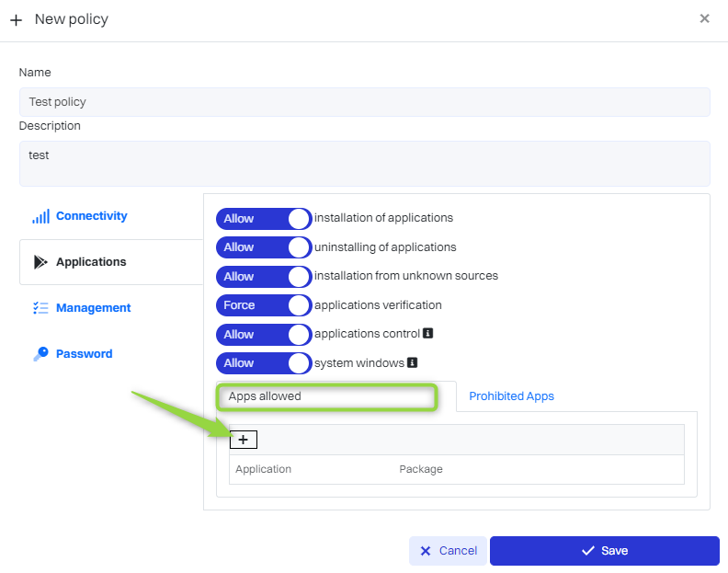Image resolution: width=728 pixels, height=573 pixels.
Task: Toggle uninstalling of applications switch
Action: point(264,247)
